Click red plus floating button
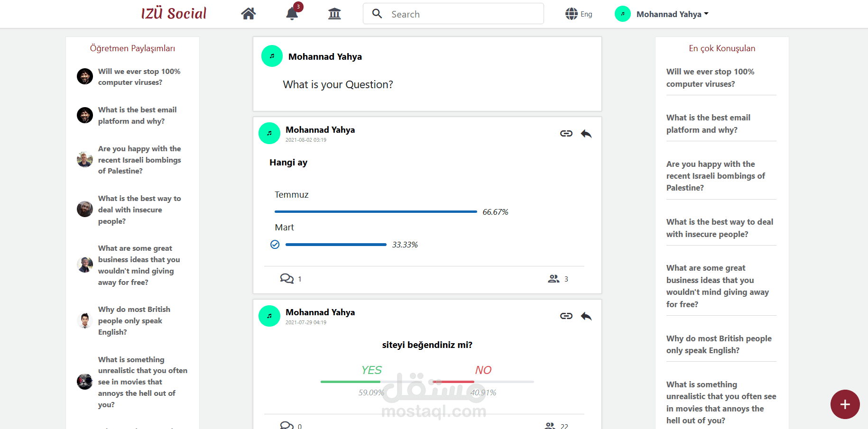 845,404
